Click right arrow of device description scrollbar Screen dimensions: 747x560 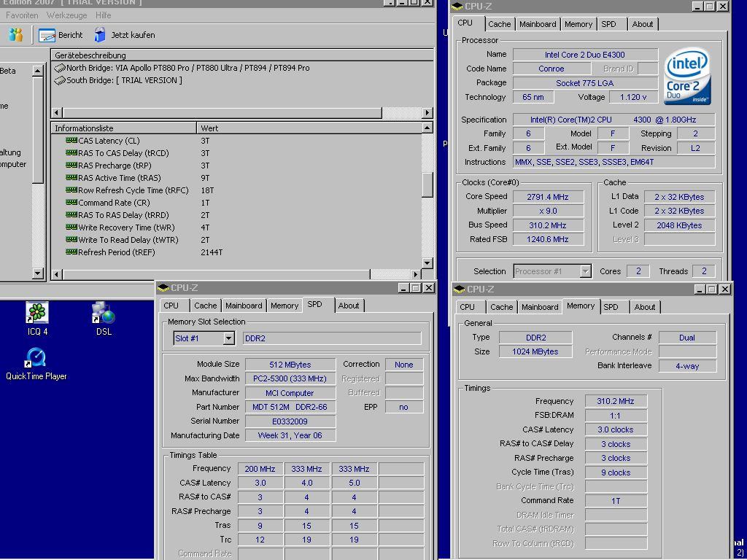pyautogui.click(x=427, y=113)
